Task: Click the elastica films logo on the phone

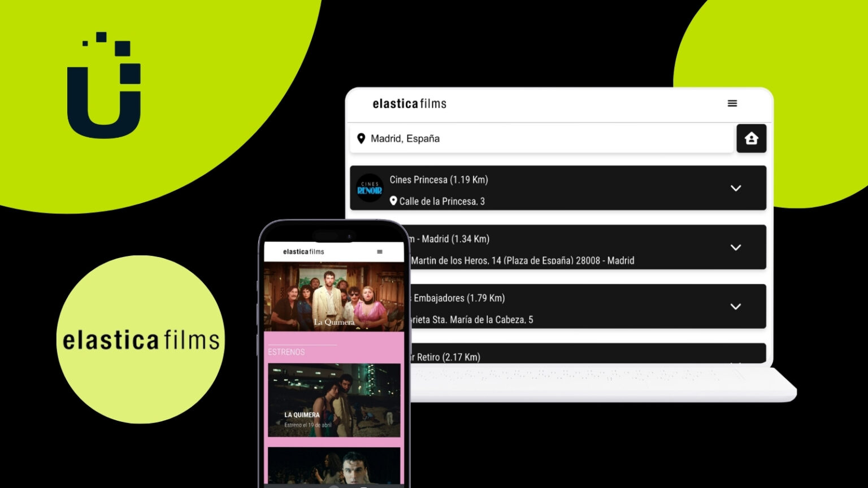Action: coord(303,251)
